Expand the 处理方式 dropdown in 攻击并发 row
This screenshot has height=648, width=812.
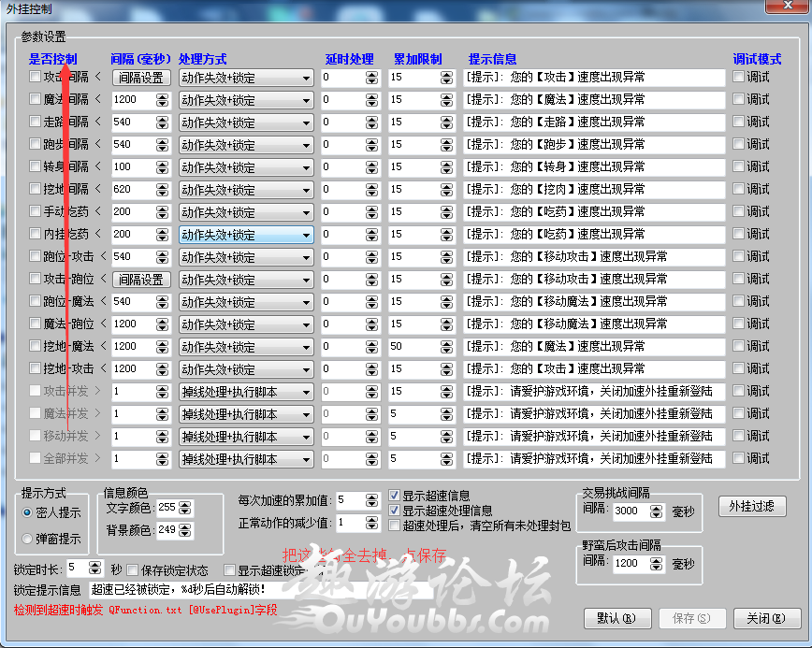click(x=245, y=392)
